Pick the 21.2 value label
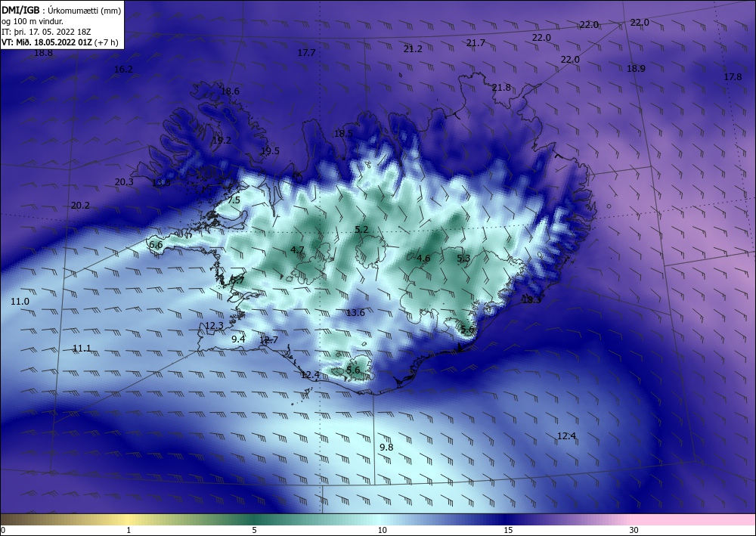The image size is (756, 536). pos(414,48)
